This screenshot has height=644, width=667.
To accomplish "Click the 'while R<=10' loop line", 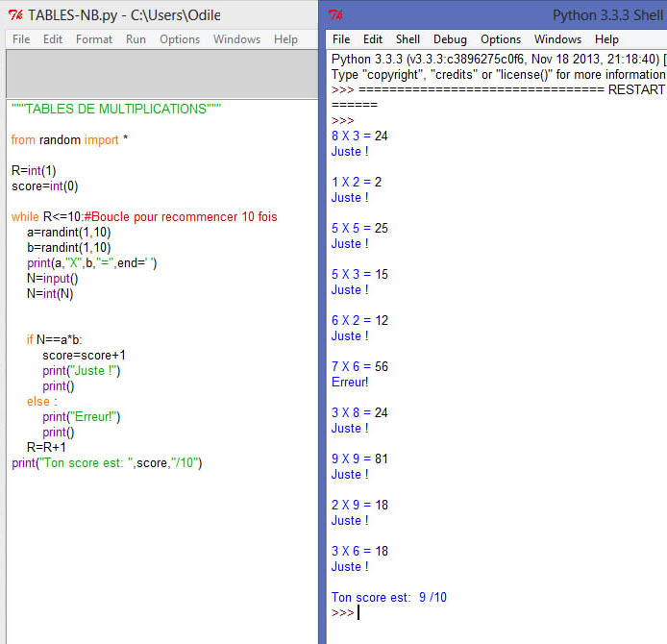I will click(144, 216).
